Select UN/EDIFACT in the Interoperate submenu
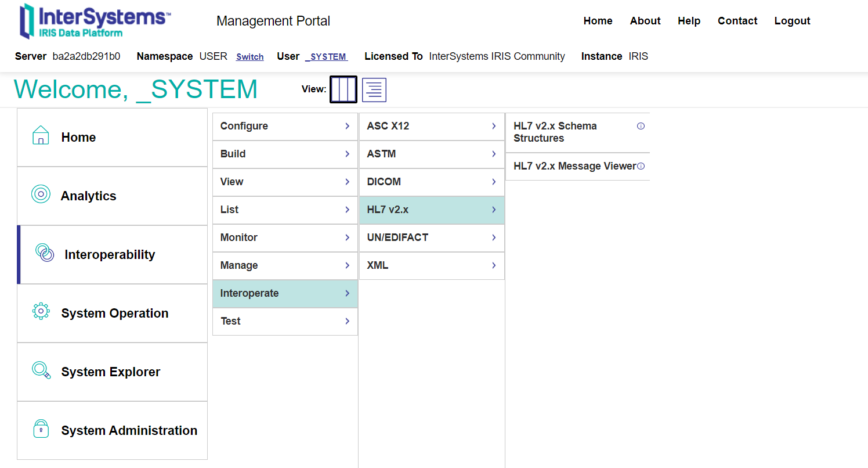This screenshot has height=468, width=868. [432, 237]
